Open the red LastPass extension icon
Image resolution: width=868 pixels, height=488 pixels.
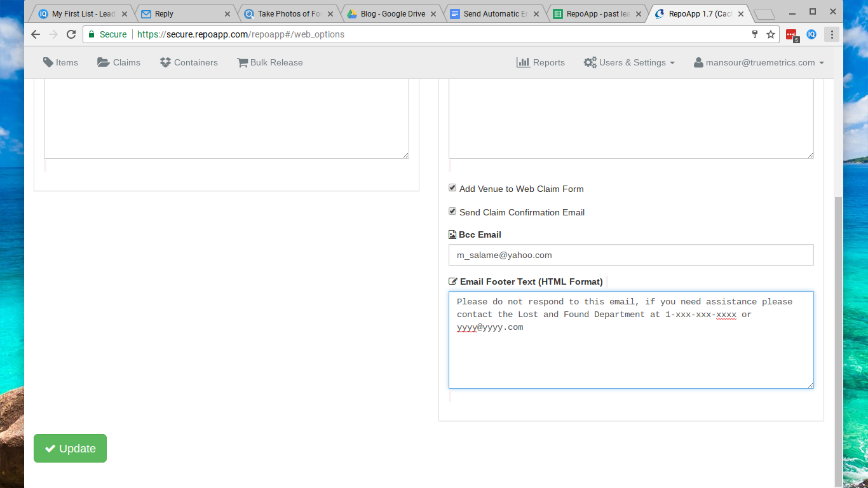tap(792, 35)
